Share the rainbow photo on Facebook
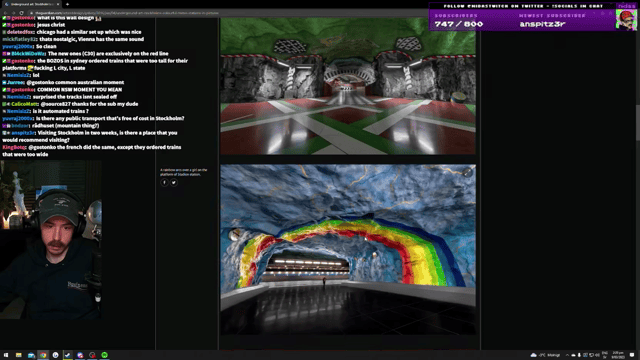 [x=164, y=182]
